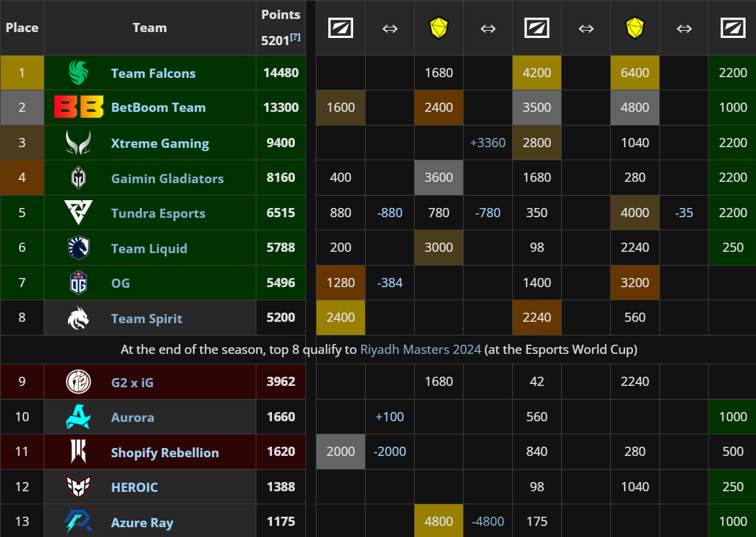
Task: Click the 3600 cell for Gaimin Gladiators
Action: pyautogui.click(x=439, y=177)
